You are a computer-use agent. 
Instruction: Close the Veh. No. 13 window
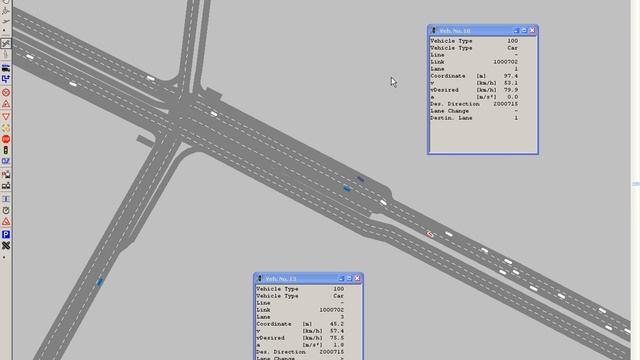coord(358,278)
